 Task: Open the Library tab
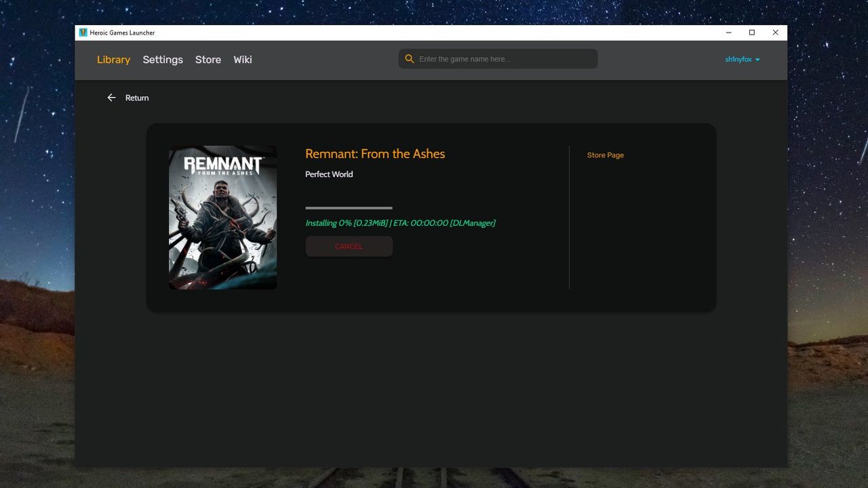[x=113, y=60]
